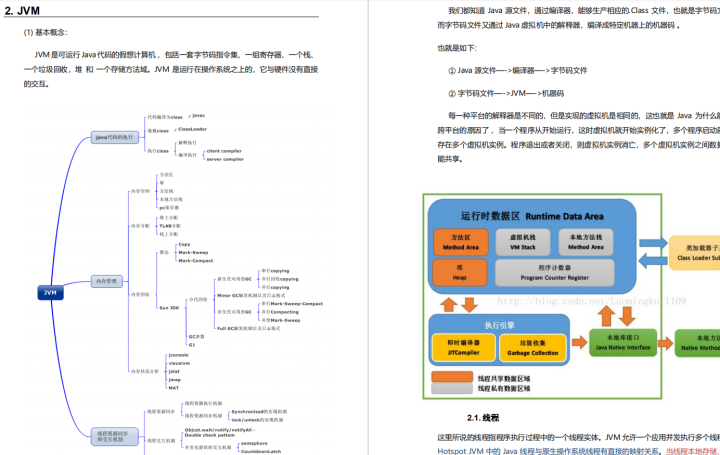Click the "并行回收copying" leaf text

click(x=280, y=279)
